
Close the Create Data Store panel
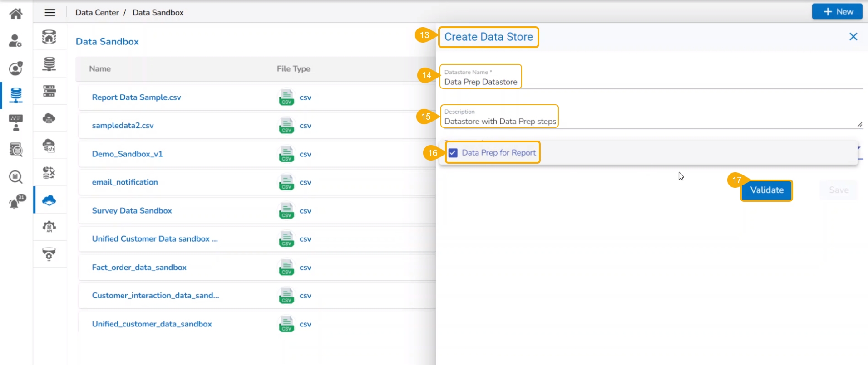click(853, 37)
